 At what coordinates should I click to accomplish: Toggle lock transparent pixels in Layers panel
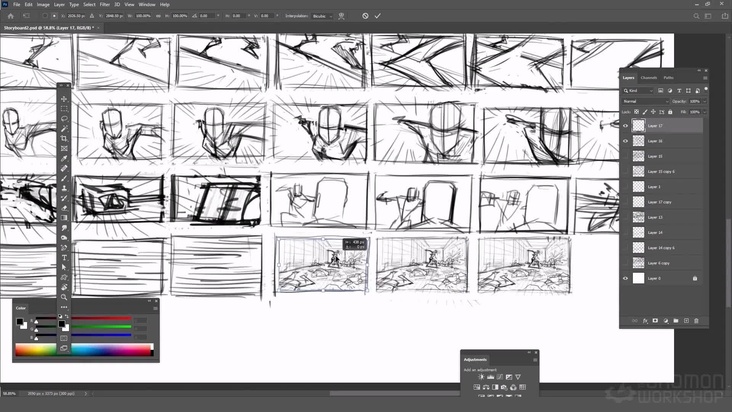tap(636, 112)
